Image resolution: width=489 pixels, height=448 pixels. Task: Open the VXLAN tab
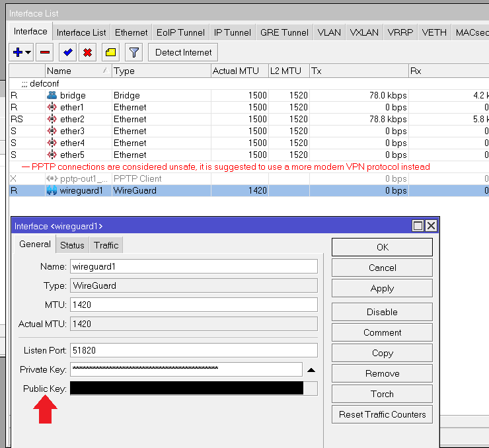click(x=364, y=32)
